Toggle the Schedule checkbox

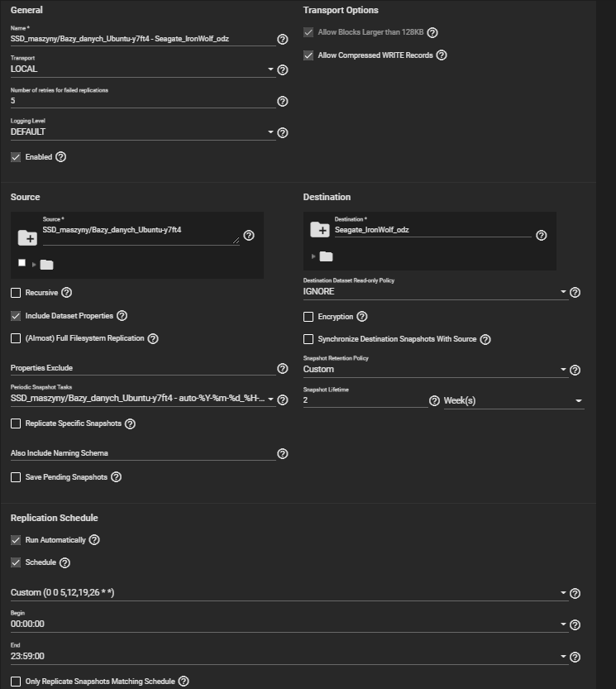[x=16, y=562]
